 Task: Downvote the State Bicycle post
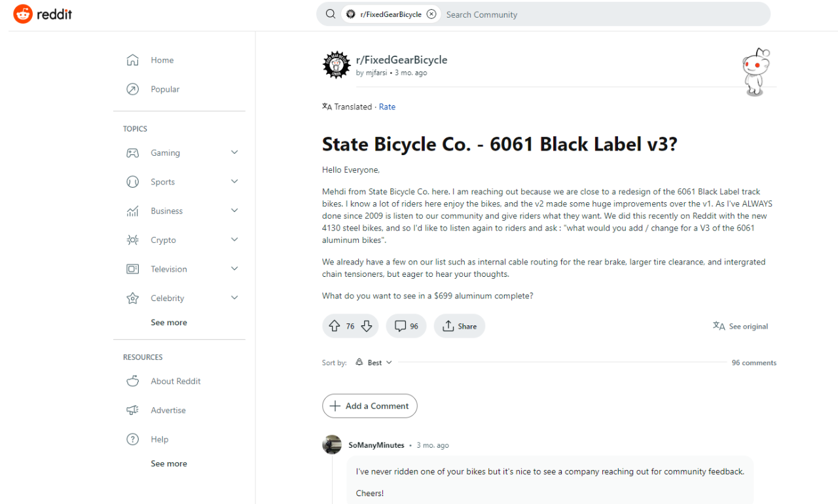(367, 326)
